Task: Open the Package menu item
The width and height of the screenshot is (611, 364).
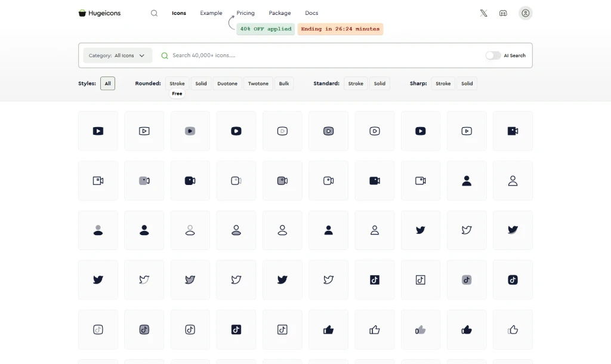Action: coord(280,13)
